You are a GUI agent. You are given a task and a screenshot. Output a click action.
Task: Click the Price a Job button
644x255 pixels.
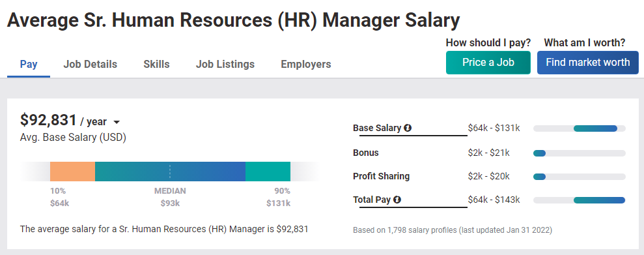488,63
